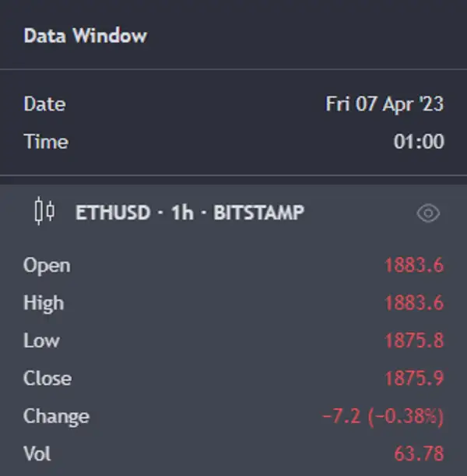Select the Vol value 63.78

(419, 453)
